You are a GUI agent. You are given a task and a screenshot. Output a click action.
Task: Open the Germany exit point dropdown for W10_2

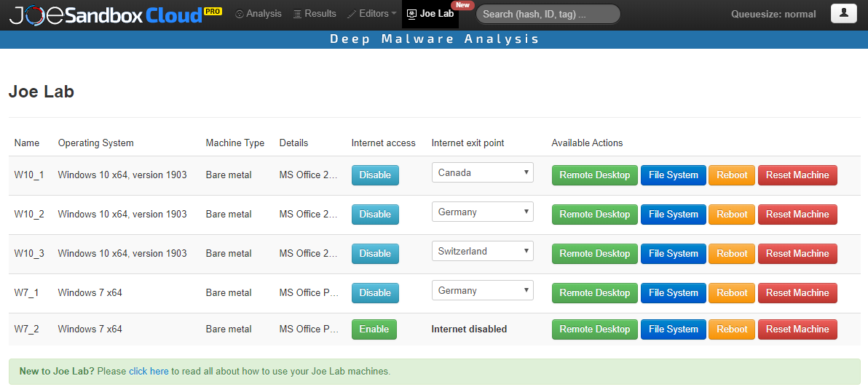[x=483, y=212]
